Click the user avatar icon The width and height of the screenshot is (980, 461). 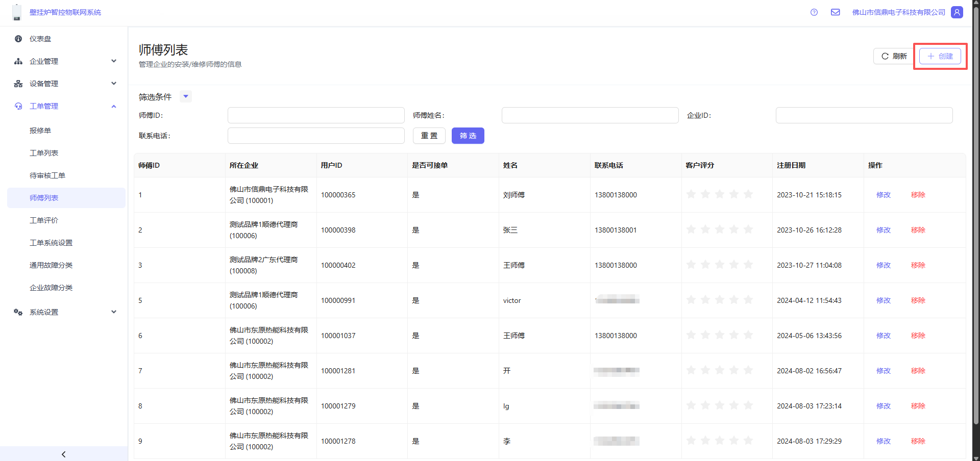pos(957,12)
